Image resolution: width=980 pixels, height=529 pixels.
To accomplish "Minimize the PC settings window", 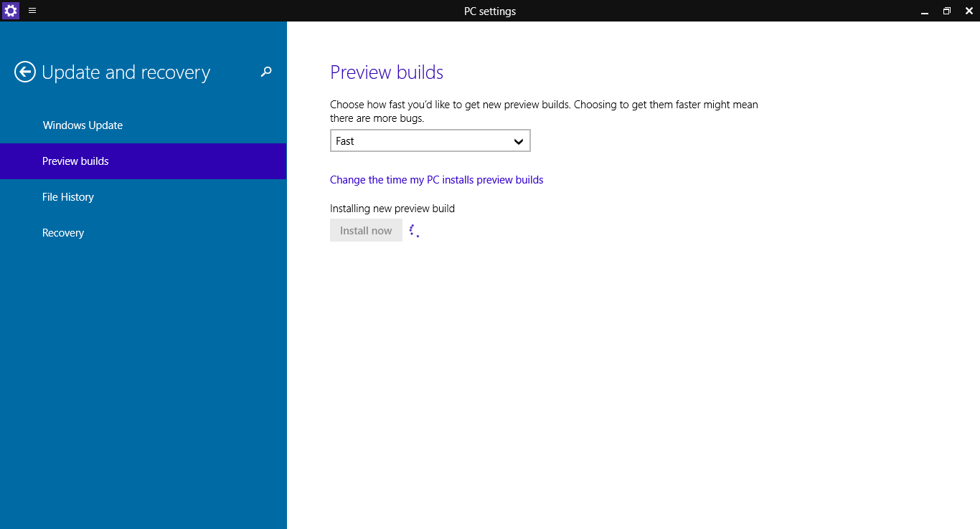I will point(925,11).
